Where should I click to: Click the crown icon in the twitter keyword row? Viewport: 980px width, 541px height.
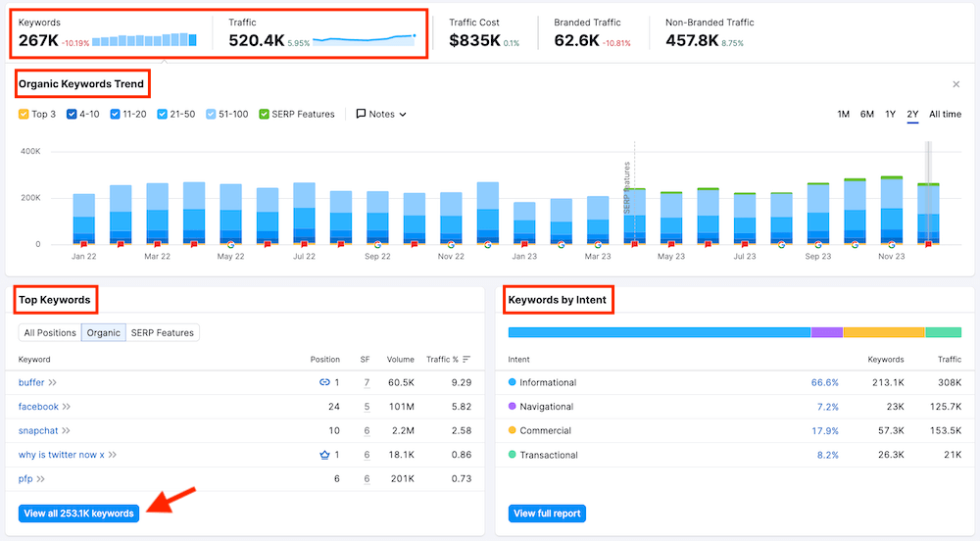click(324, 455)
